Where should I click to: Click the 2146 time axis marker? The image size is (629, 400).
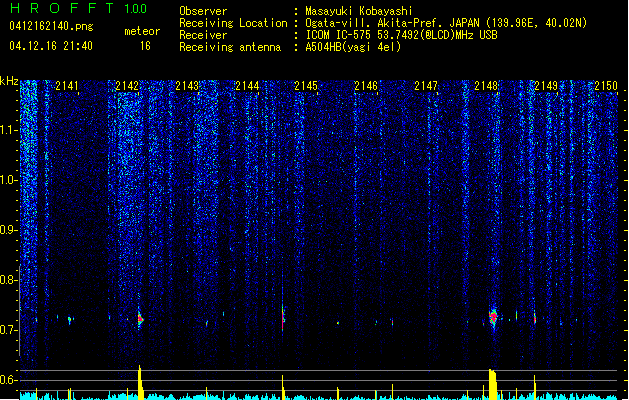click(366, 86)
